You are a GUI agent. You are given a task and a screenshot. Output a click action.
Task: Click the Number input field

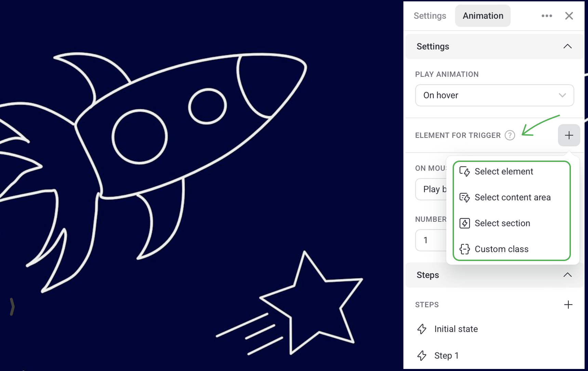[431, 240]
